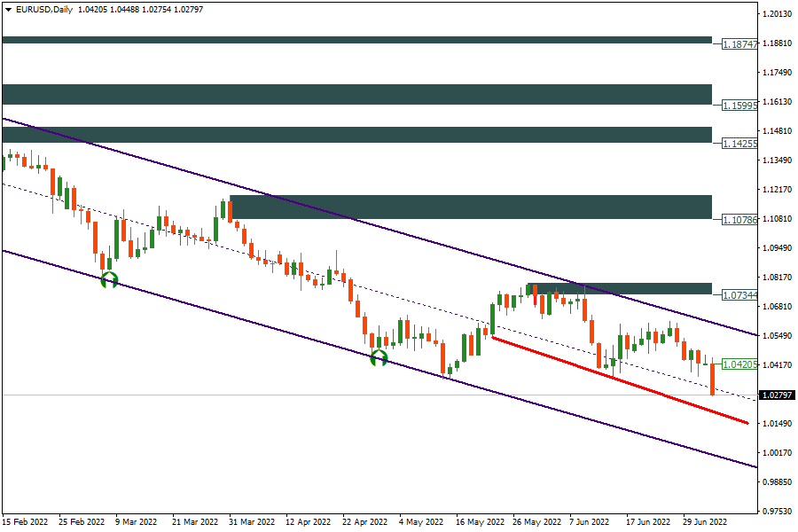The image size is (798, 532).
Task: Click the 15 Feb 2022 date on time axis
Action: 26,522
